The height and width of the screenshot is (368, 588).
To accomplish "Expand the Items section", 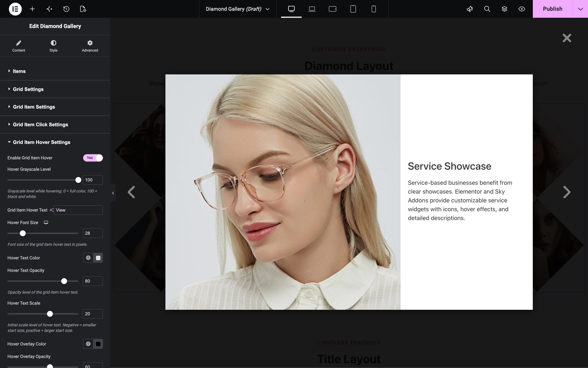I will coord(55,71).
